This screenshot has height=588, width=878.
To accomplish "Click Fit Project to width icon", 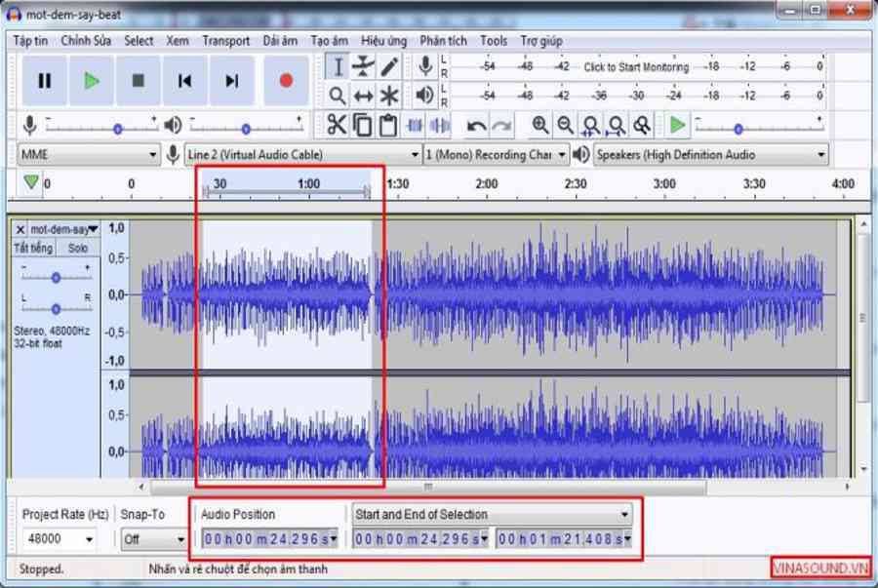I will tap(617, 126).
